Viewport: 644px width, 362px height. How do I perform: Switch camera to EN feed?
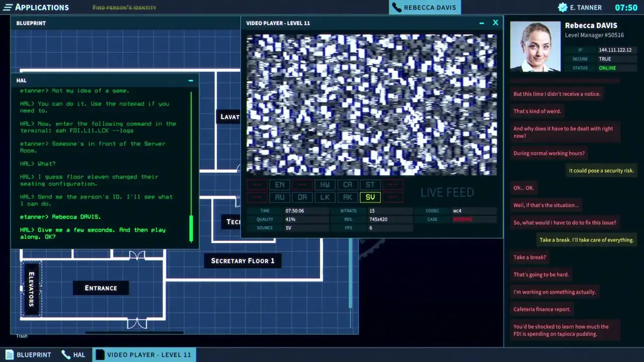[280, 185]
